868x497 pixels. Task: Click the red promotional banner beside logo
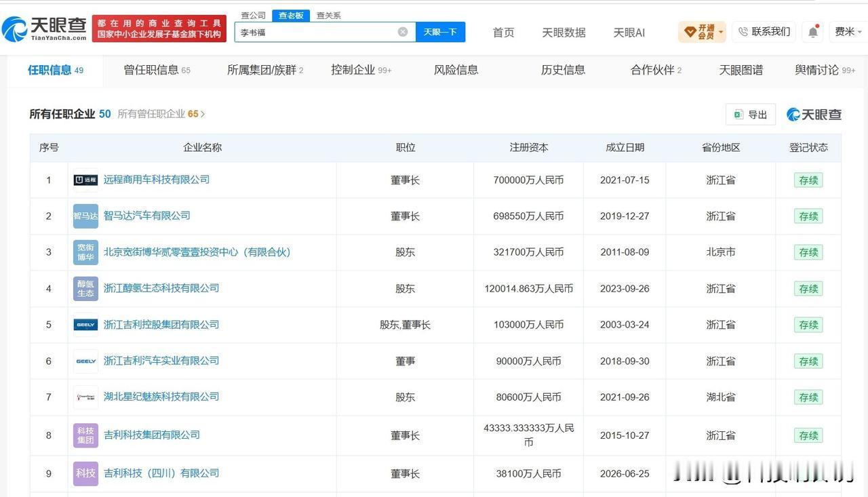pos(159,28)
